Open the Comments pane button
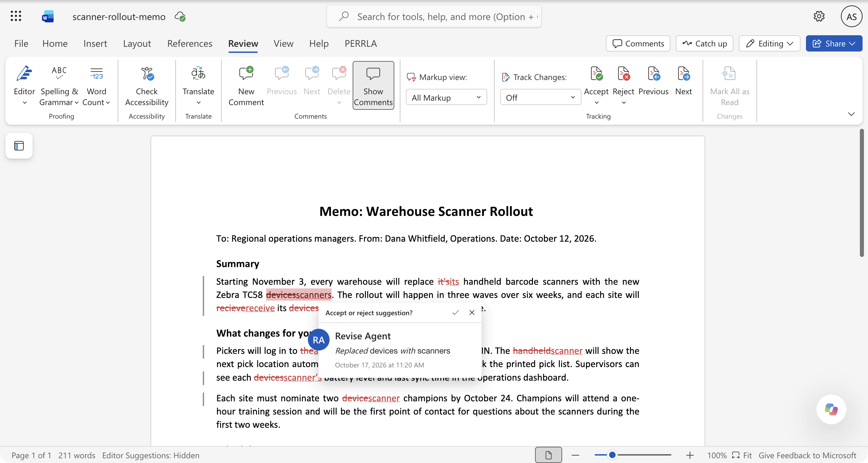The image size is (868, 463). point(638,43)
